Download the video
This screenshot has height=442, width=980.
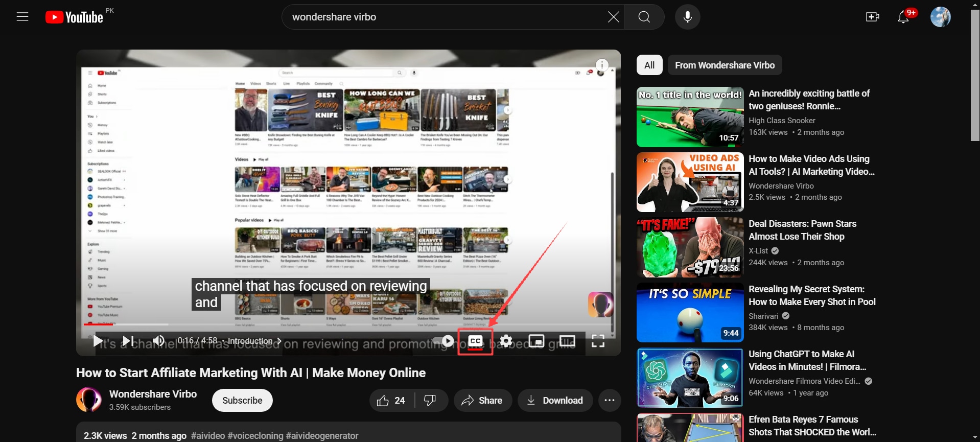[555, 401]
